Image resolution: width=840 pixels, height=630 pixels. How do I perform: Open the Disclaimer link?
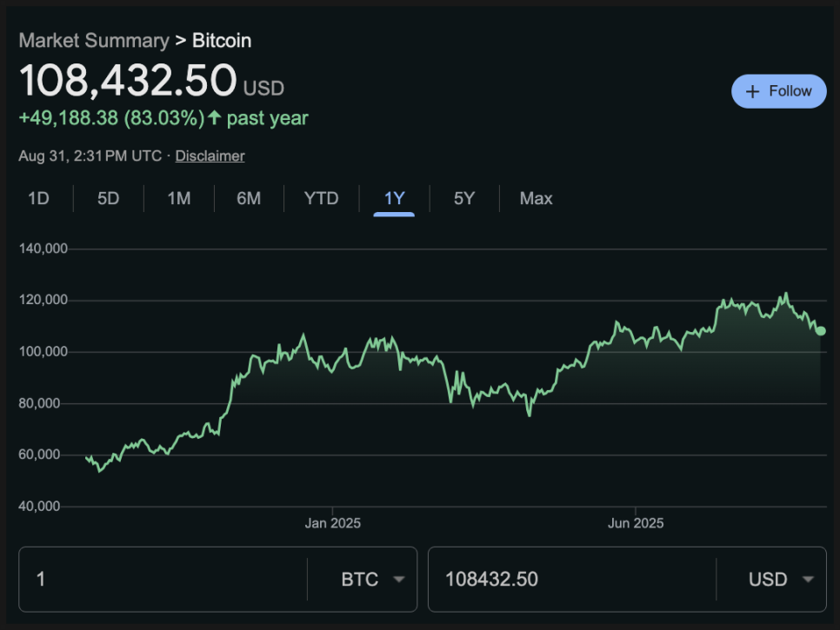pos(210,156)
